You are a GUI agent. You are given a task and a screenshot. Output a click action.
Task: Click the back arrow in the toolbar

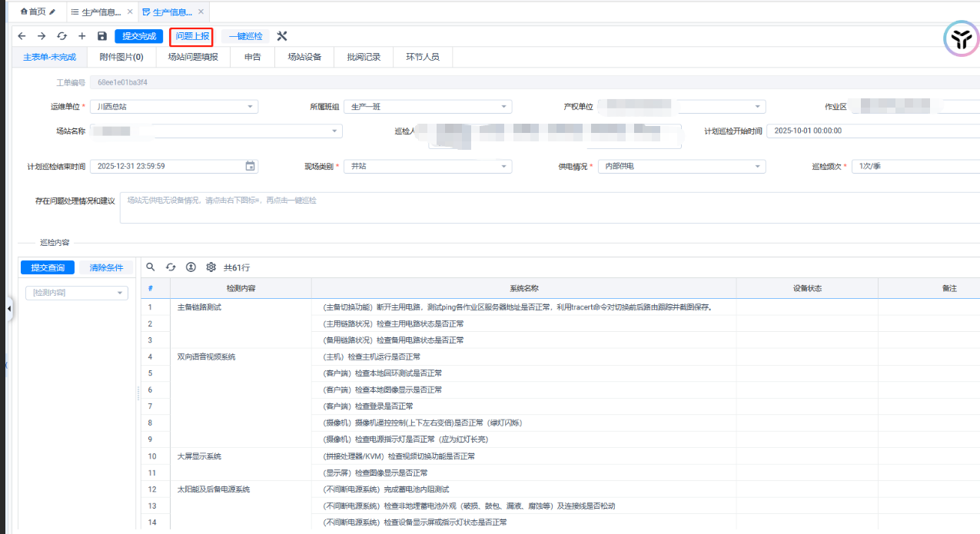pos(22,36)
